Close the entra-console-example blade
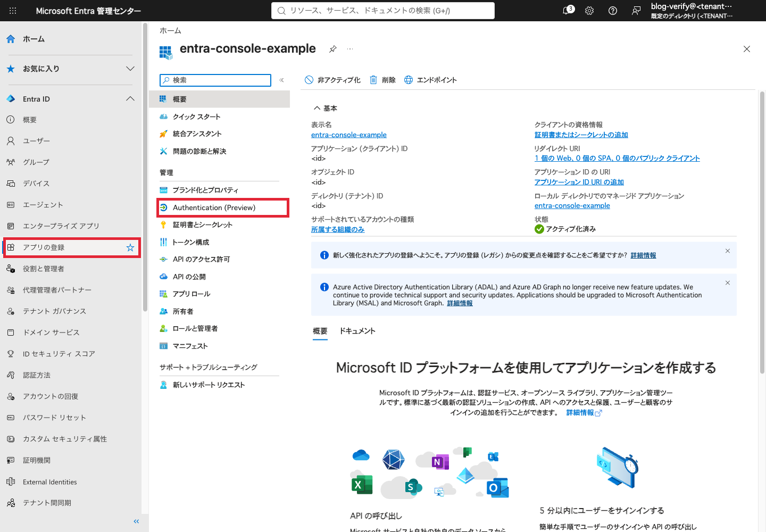Image resolution: width=766 pixels, height=532 pixels. 747,49
